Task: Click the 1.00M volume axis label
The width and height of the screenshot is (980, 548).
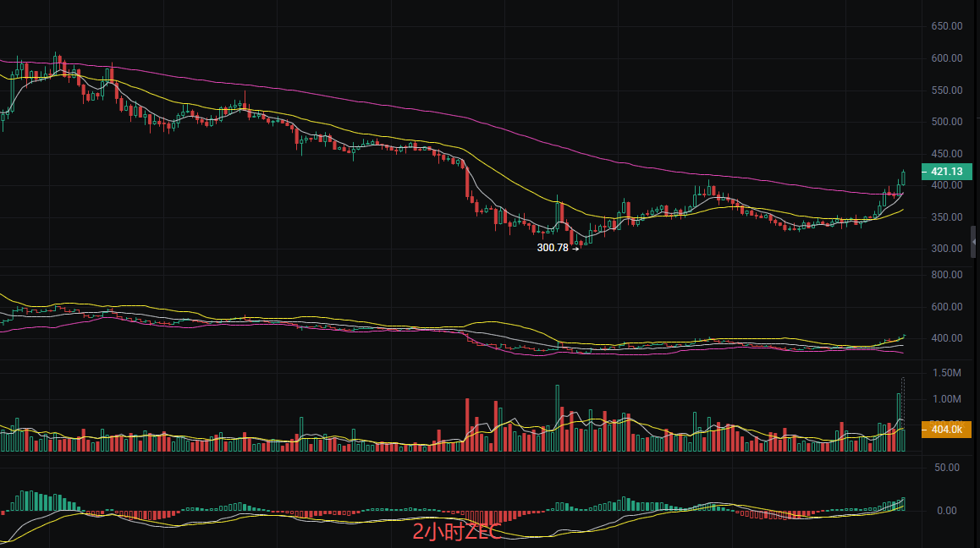Action: pos(946,399)
